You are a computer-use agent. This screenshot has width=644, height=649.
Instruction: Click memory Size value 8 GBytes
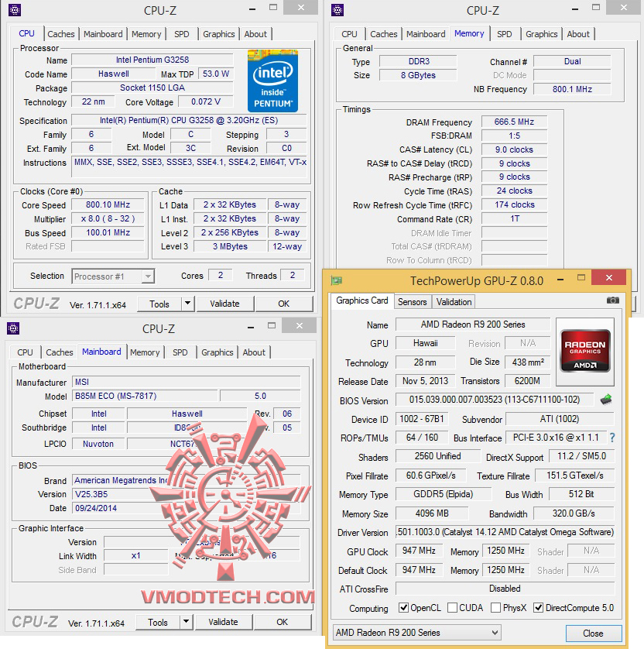418,75
